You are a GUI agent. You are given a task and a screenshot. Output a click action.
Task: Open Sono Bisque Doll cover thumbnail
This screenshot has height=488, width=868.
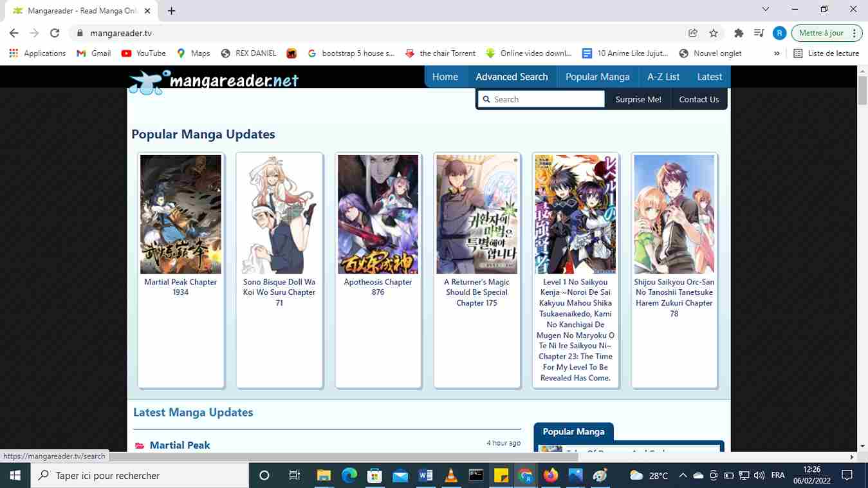click(279, 214)
